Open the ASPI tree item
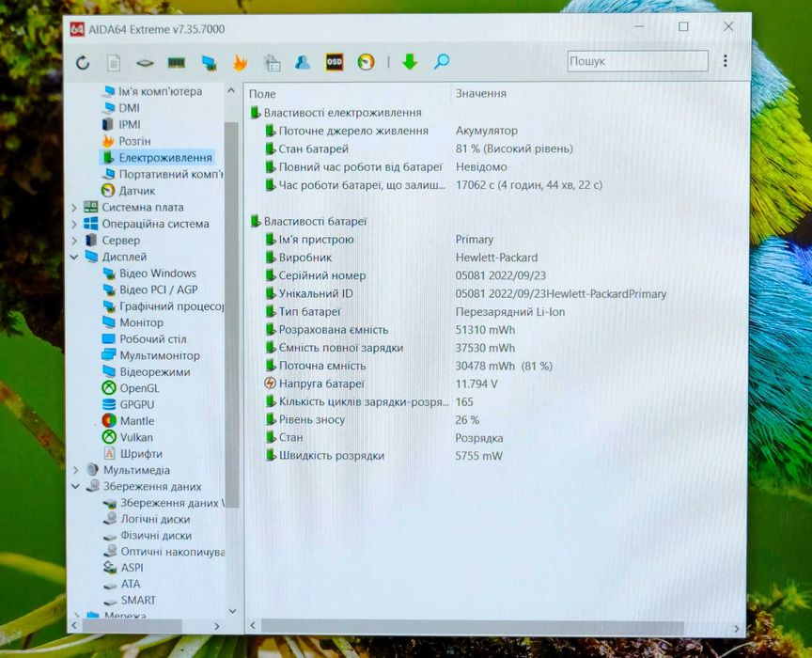This screenshot has width=812, height=658. [x=124, y=568]
